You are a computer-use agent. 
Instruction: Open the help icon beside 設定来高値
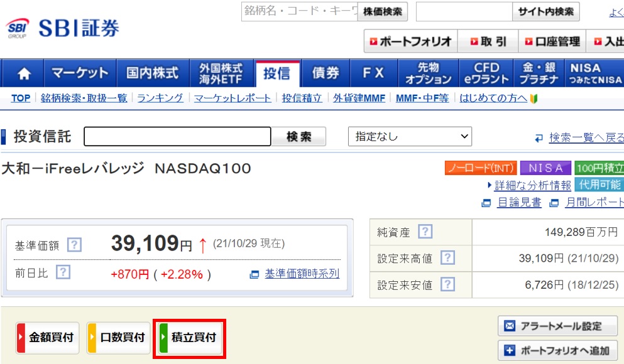(x=447, y=258)
